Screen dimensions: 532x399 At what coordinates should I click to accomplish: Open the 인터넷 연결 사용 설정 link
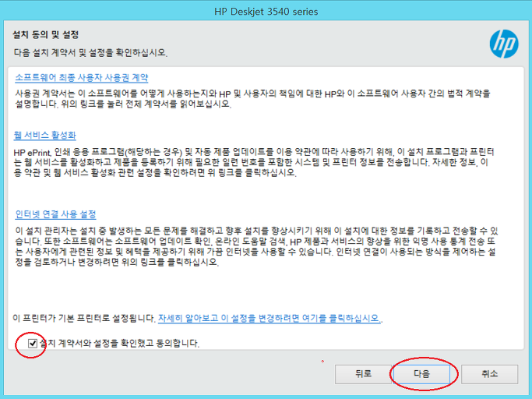[55, 214]
